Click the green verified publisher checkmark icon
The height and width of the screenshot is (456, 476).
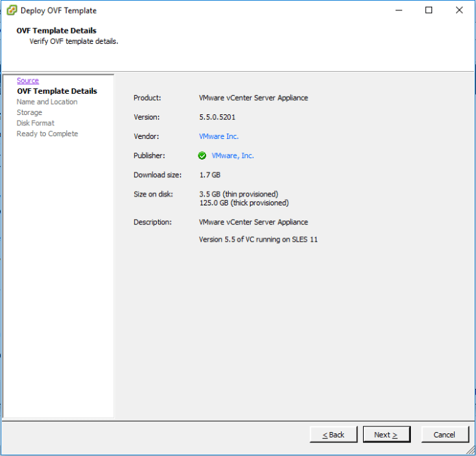pyautogui.click(x=203, y=156)
